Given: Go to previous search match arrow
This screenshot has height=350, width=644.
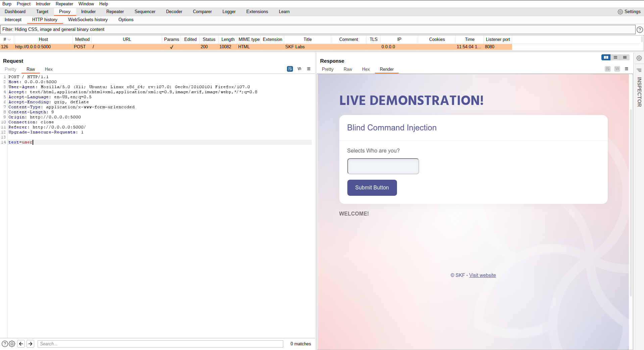Looking at the screenshot, I should coord(21,344).
